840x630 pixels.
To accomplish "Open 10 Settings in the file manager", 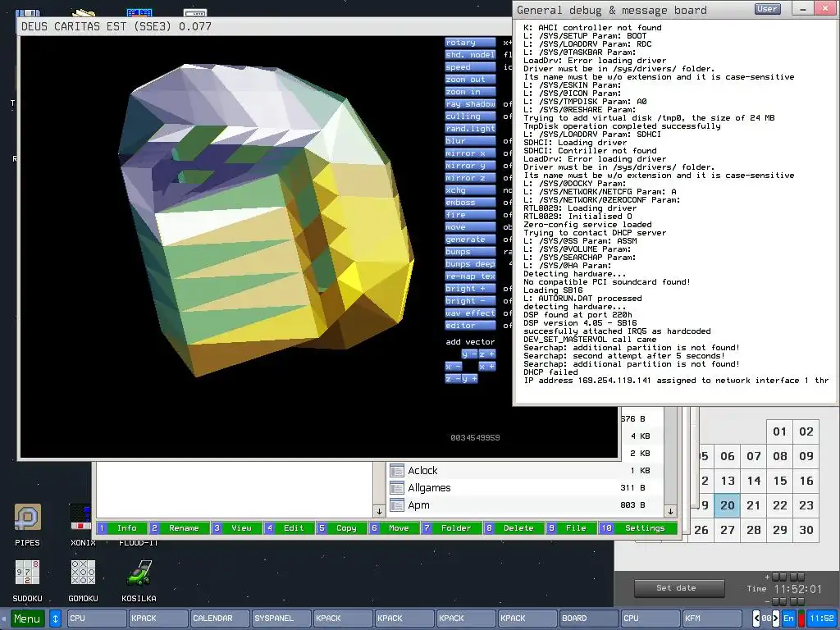I will pyautogui.click(x=638, y=528).
